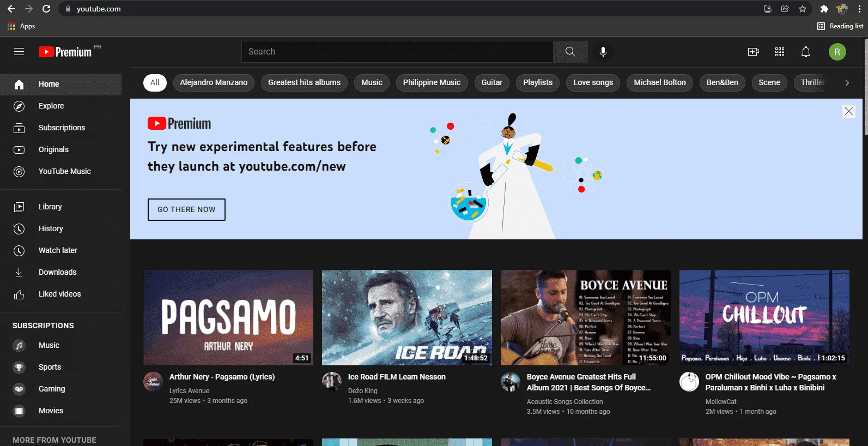Open the Chrome three-dot menu

click(x=859, y=9)
